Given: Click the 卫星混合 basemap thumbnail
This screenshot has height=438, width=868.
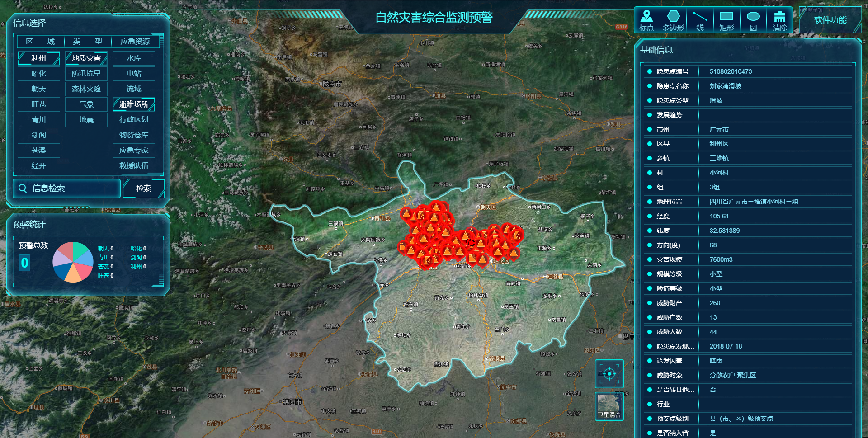Looking at the screenshot, I should (609, 406).
